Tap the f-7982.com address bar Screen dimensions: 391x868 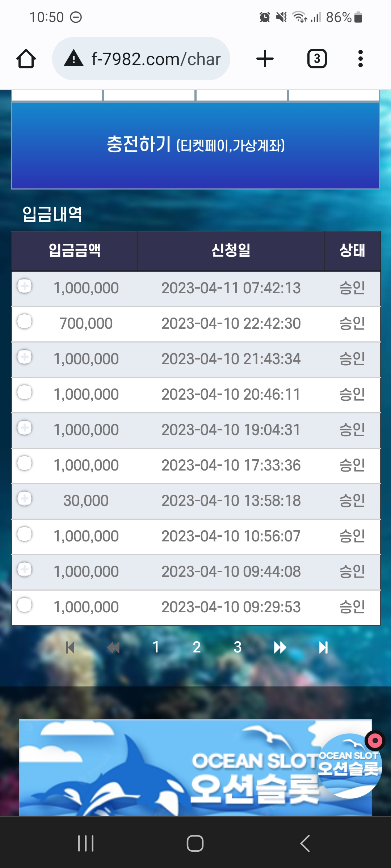(141, 59)
